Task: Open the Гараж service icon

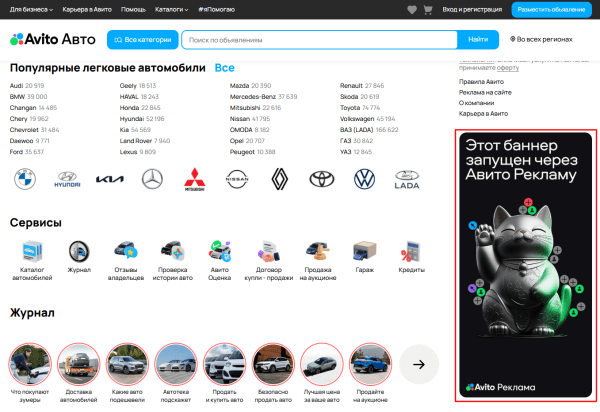Action: (x=365, y=251)
